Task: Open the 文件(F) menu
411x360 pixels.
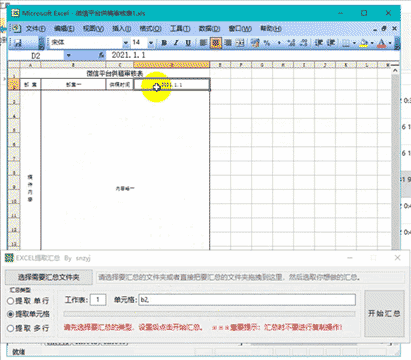Action: click(x=35, y=28)
